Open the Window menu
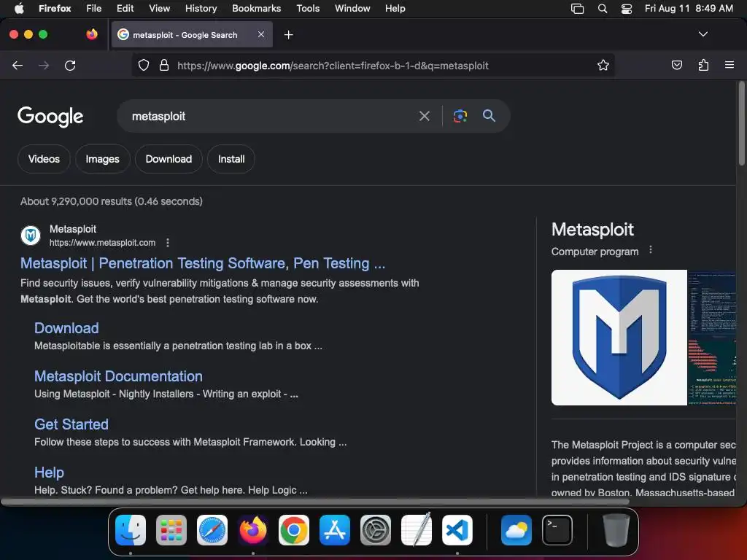Image resolution: width=747 pixels, height=560 pixels. click(352, 9)
